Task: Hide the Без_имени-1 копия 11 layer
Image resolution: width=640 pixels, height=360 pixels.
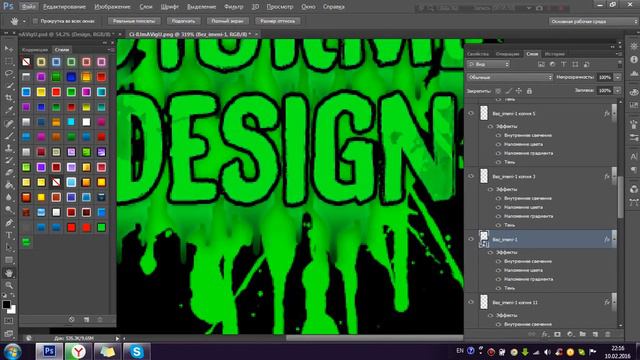Action: (x=471, y=302)
